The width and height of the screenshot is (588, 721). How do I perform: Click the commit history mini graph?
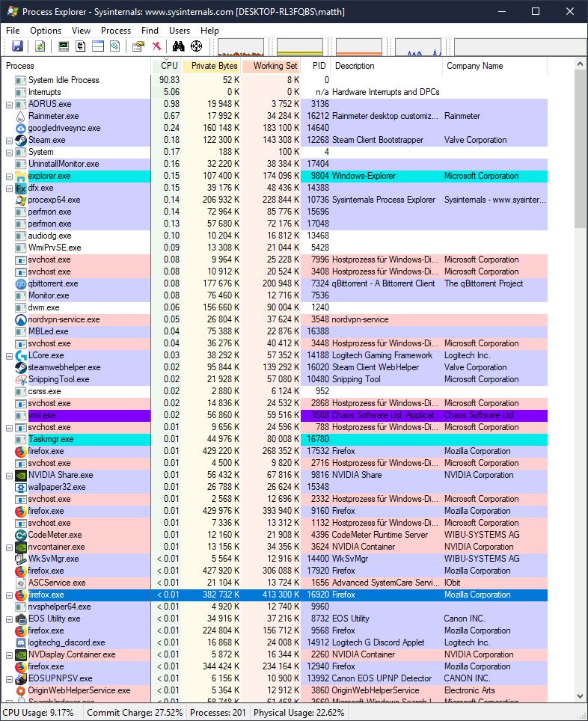(300, 47)
